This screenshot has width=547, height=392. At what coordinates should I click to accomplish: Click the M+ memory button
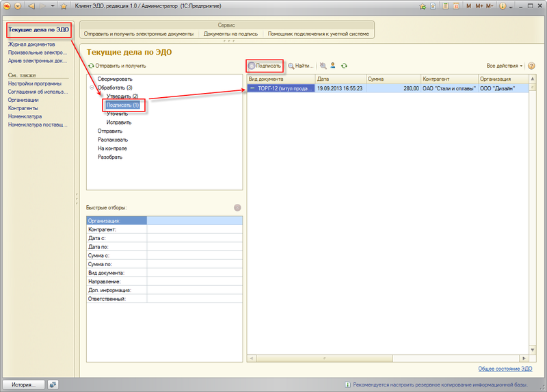(479, 6)
